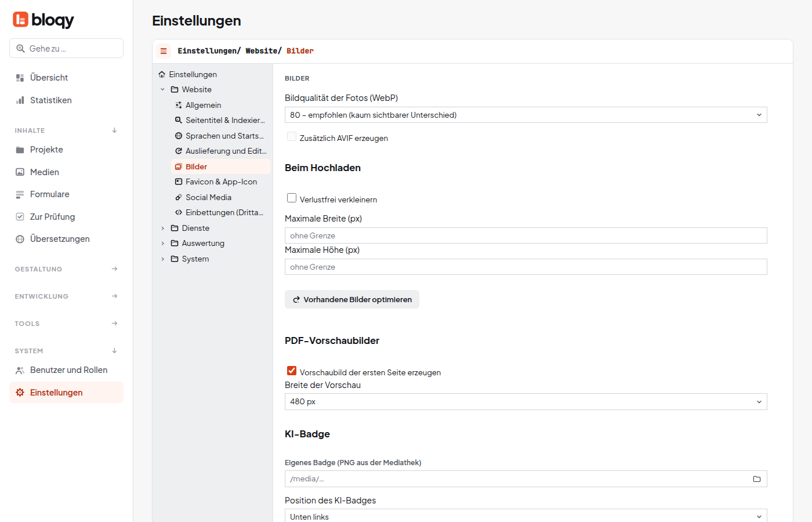The height and width of the screenshot is (522, 812).
Task: Expand the Dienste tree folder
Action: click(x=162, y=229)
